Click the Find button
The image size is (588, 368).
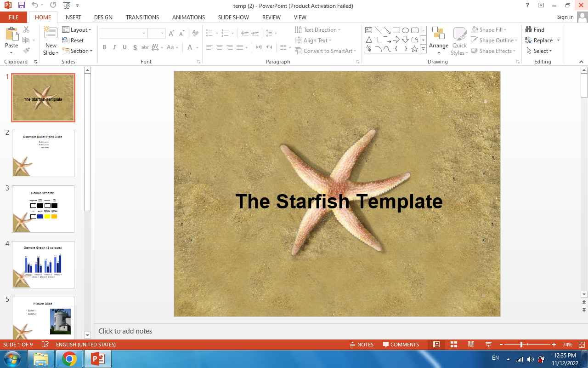[x=535, y=30]
